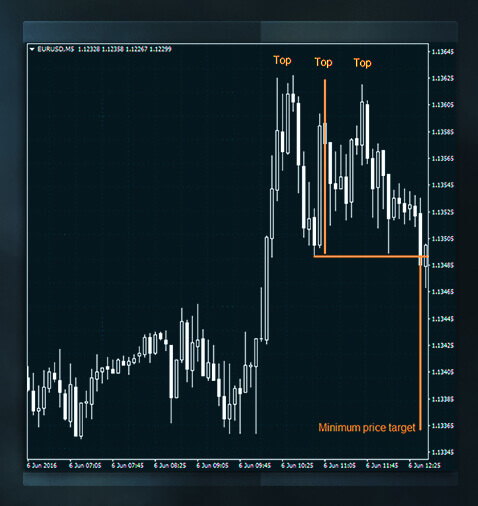Image resolution: width=478 pixels, height=506 pixels.
Task: Select the first orange Top label
Action: tap(282, 60)
